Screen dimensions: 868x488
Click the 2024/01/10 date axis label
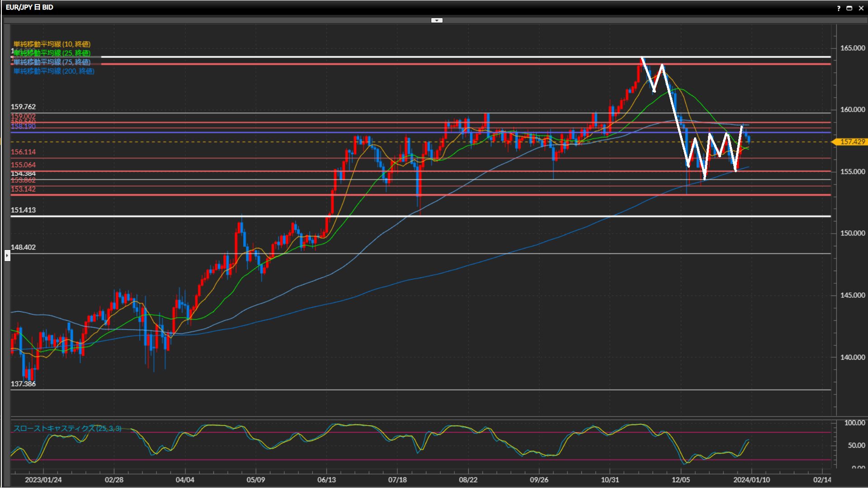pos(751,480)
